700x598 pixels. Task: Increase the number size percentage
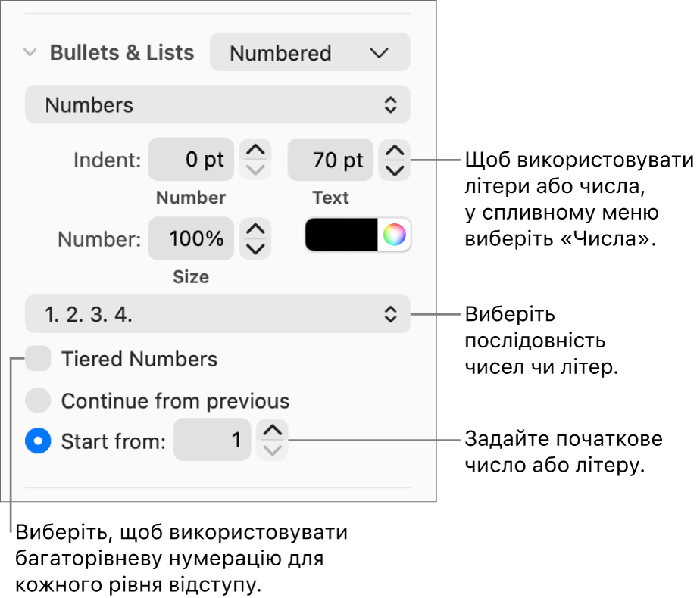[256, 229]
